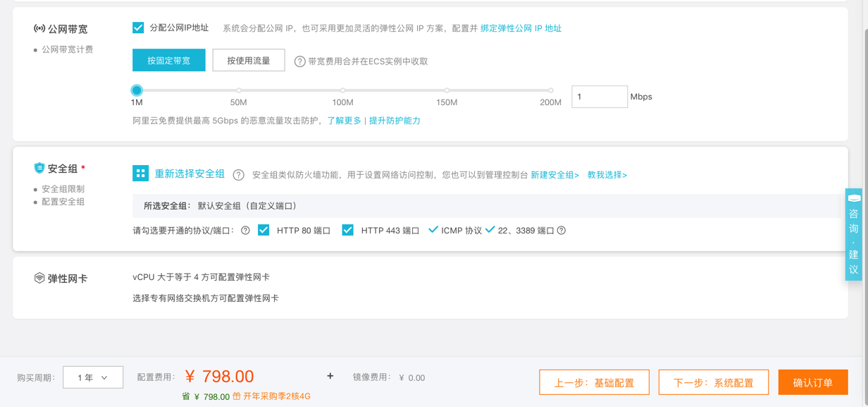
Task: Click the public bandwidth signal icon
Action: click(39, 29)
